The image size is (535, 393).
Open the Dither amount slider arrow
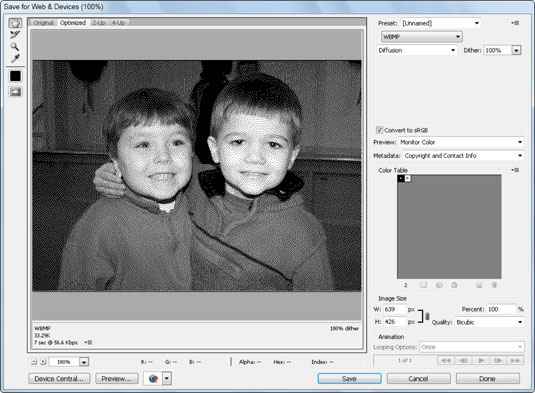pos(516,50)
